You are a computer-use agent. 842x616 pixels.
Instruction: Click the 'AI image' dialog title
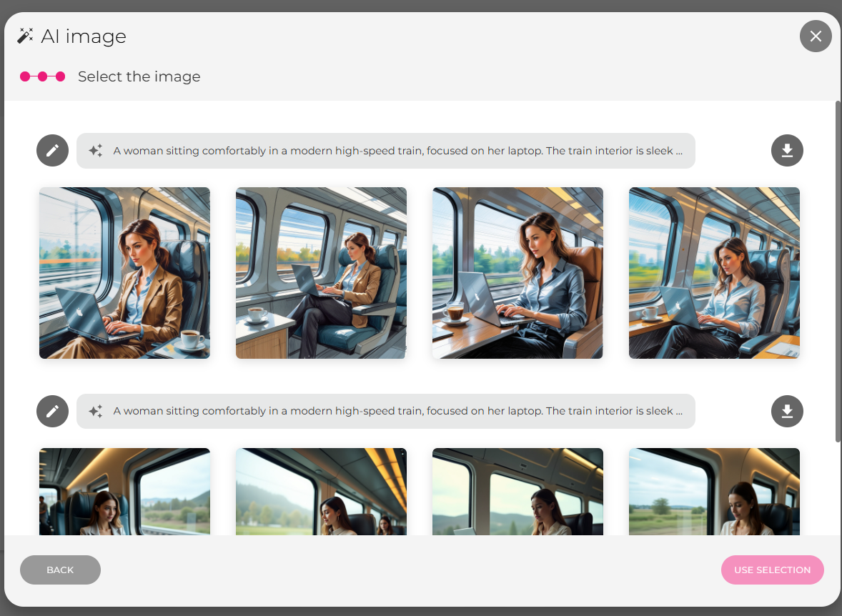(x=83, y=36)
